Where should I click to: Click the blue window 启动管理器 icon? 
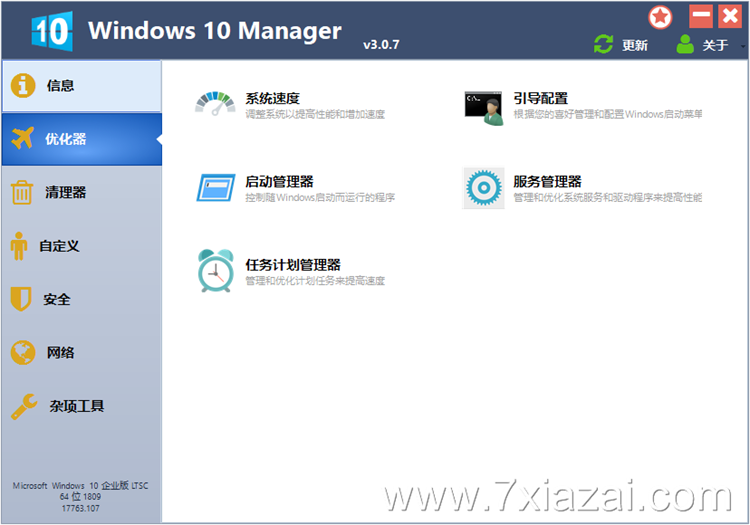click(x=216, y=188)
